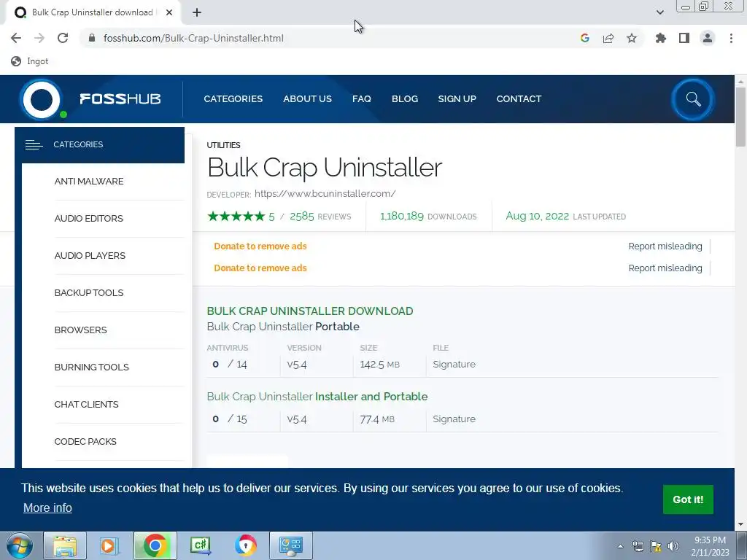Select AUDIO EDITORS category
This screenshot has width=747, height=560.
click(x=88, y=219)
